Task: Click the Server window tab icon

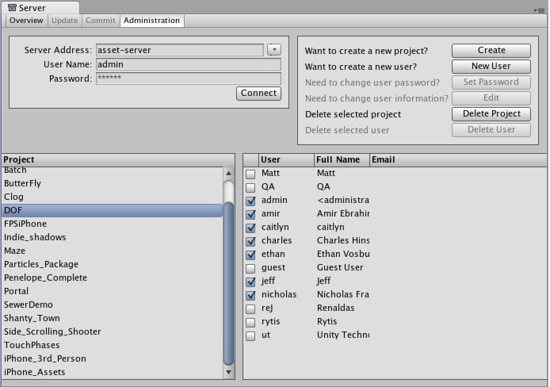Action: point(12,7)
